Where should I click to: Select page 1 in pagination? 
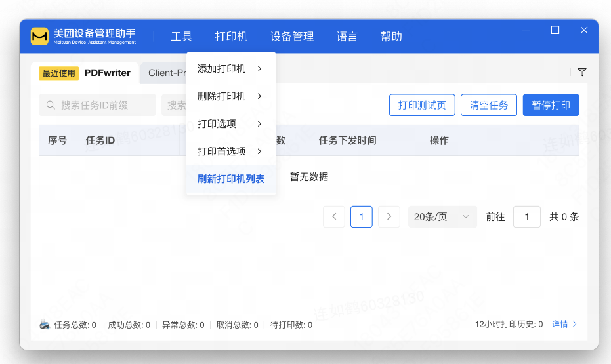tap(361, 217)
